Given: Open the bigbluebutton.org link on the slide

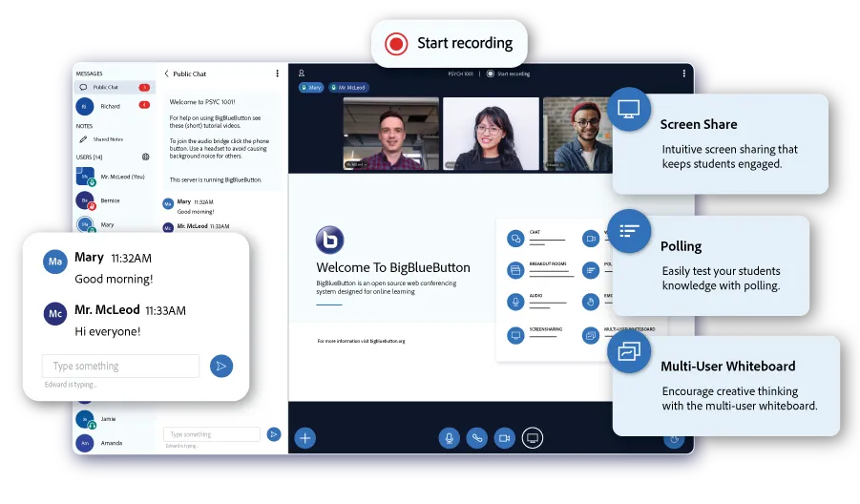Looking at the screenshot, I should 388,341.
